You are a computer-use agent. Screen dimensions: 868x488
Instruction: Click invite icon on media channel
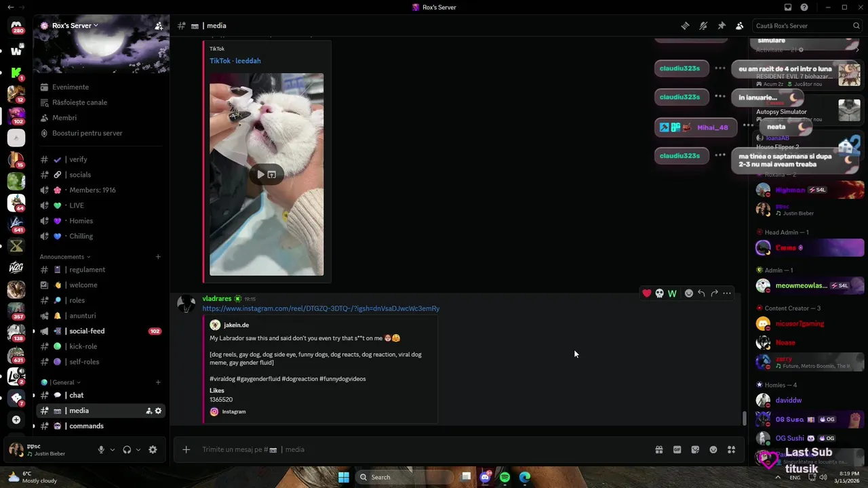(x=149, y=411)
